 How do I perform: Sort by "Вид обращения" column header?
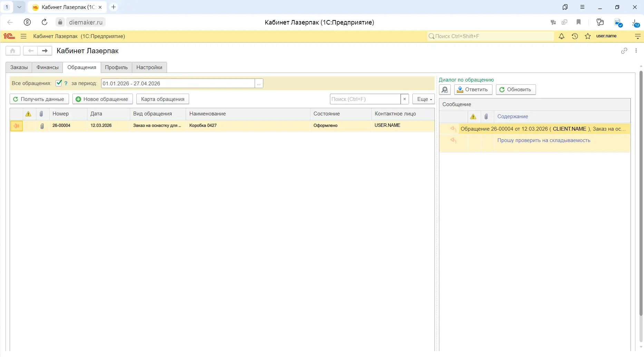click(x=158, y=114)
